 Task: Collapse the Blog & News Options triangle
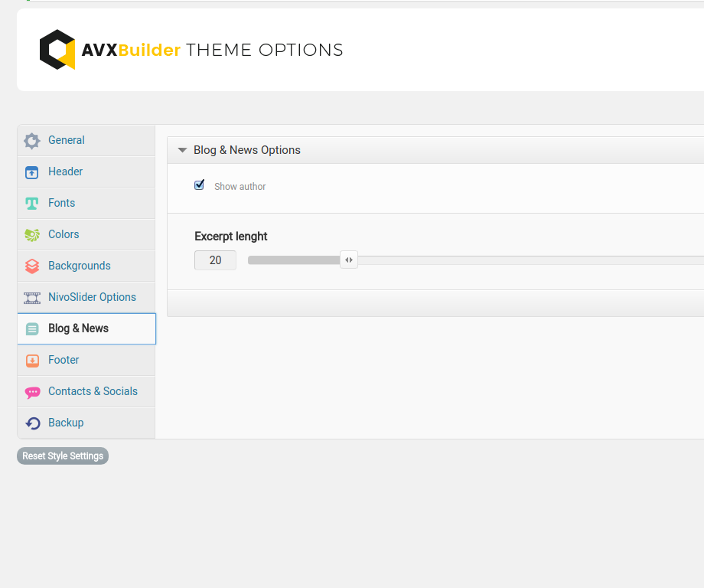pyautogui.click(x=182, y=151)
